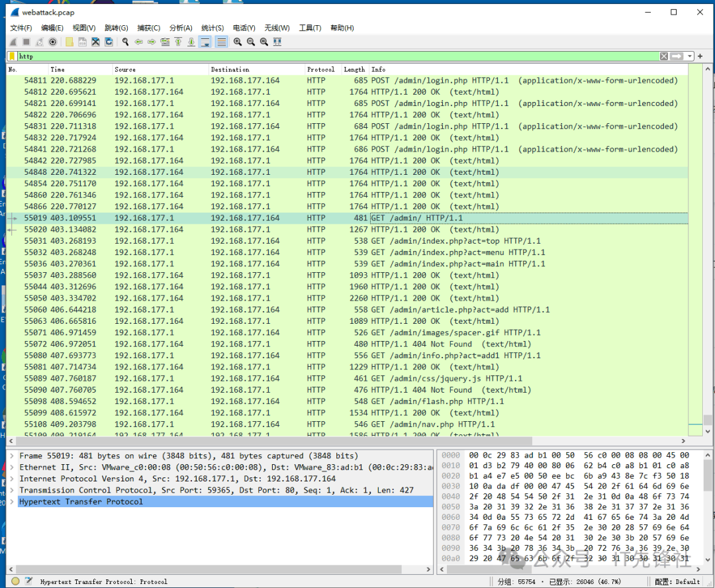The image size is (715, 588).
Task: Go to the previous packet with the back arrow
Action: click(x=138, y=42)
